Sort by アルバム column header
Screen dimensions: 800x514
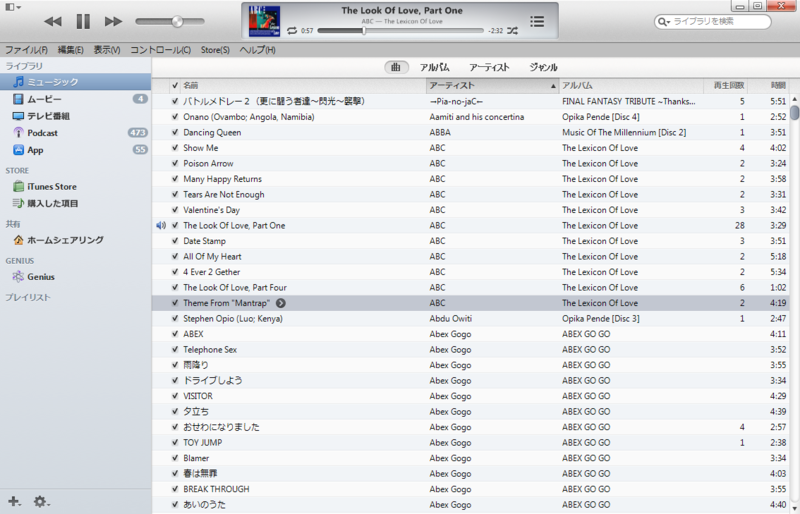pos(631,85)
